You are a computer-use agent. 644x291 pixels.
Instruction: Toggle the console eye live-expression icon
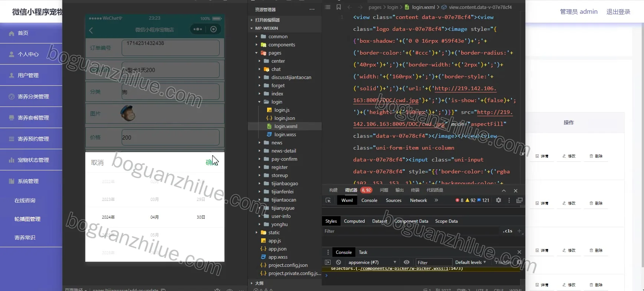[407, 262]
